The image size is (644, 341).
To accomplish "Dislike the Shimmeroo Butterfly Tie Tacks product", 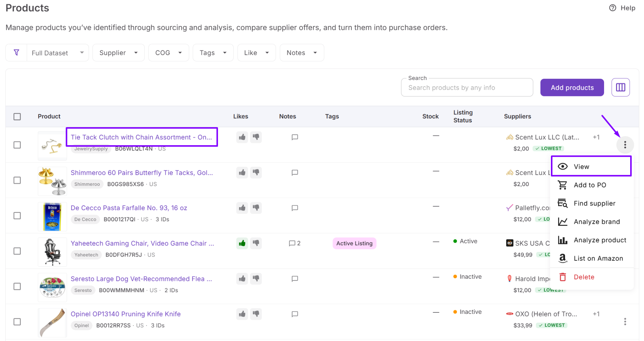I will [x=256, y=173].
